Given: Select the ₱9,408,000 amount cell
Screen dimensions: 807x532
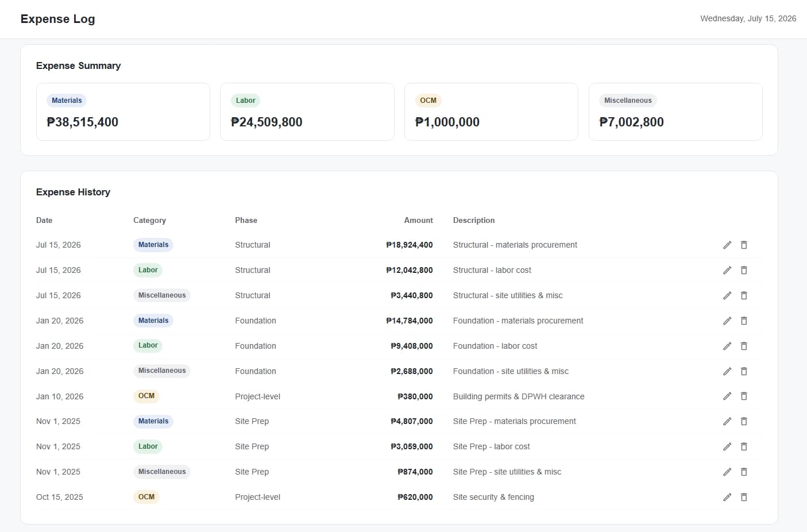Looking at the screenshot, I should pyautogui.click(x=412, y=346).
